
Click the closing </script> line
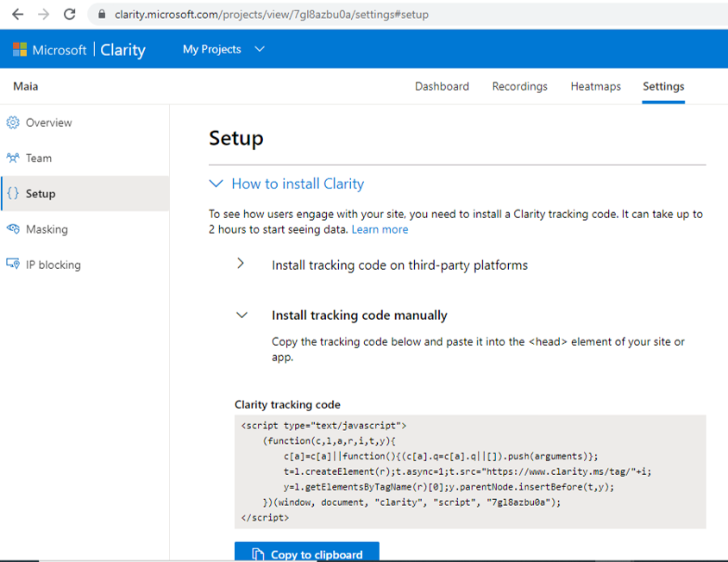(x=265, y=517)
